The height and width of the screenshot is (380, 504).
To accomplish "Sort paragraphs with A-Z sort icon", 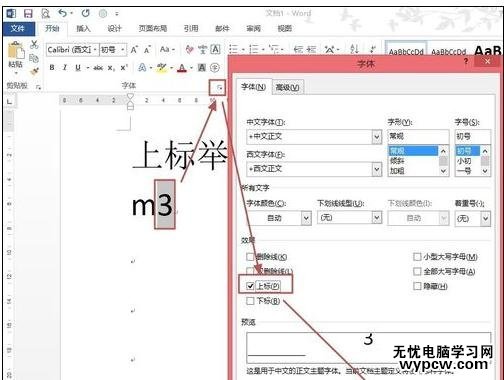I will point(354,49).
